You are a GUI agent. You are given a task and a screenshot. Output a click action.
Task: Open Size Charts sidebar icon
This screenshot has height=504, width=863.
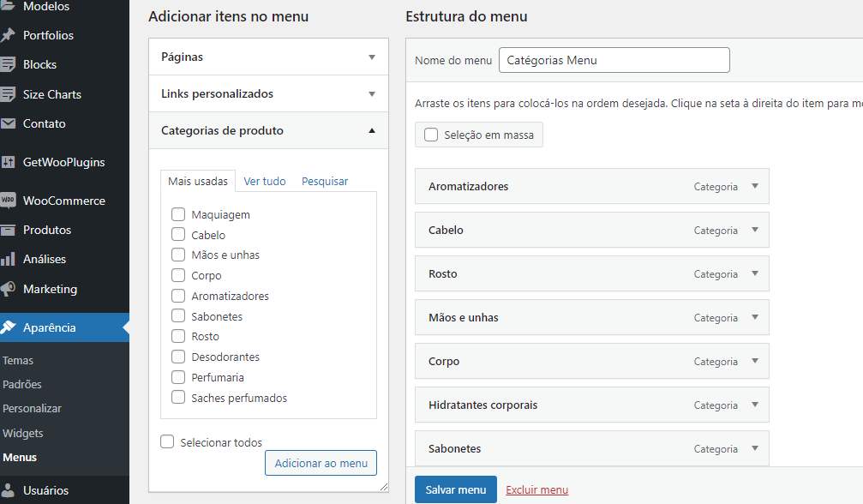[8, 94]
